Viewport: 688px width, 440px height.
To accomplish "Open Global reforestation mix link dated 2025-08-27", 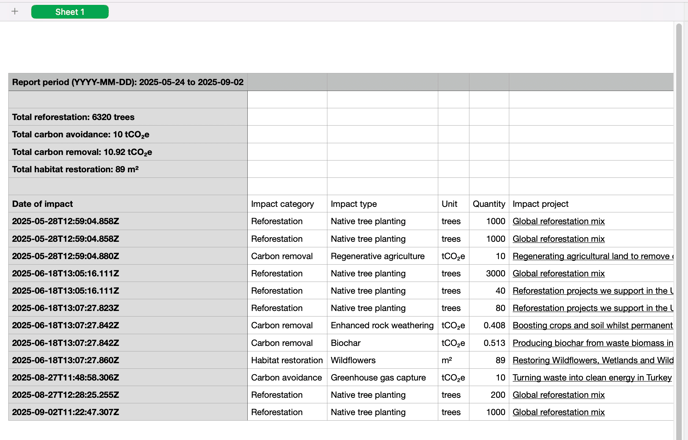I will 559,395.
